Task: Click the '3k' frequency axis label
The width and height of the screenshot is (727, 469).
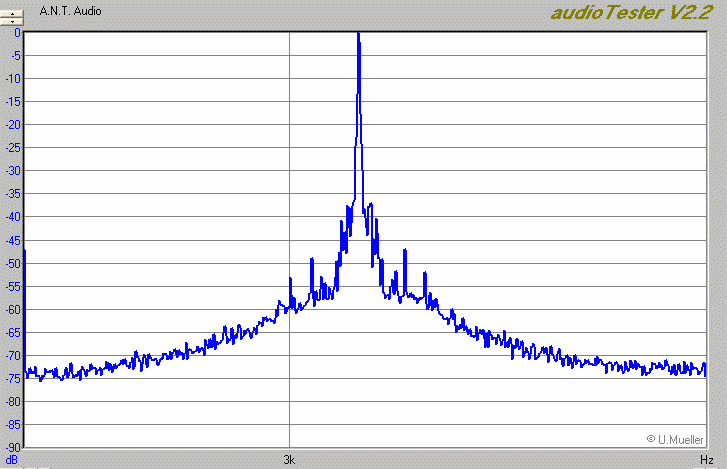Action: (289, 460)
